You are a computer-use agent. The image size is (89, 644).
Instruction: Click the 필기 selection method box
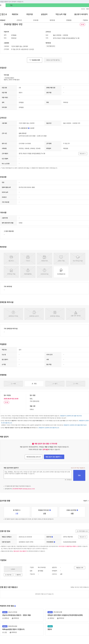[x=55, y=383]
